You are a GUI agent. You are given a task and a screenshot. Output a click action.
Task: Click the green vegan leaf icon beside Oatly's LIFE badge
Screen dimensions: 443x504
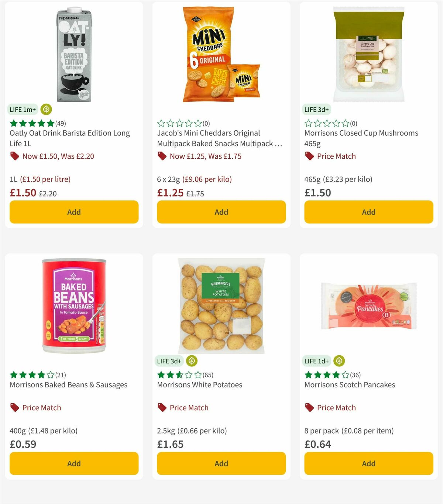[x=46, y=109]
